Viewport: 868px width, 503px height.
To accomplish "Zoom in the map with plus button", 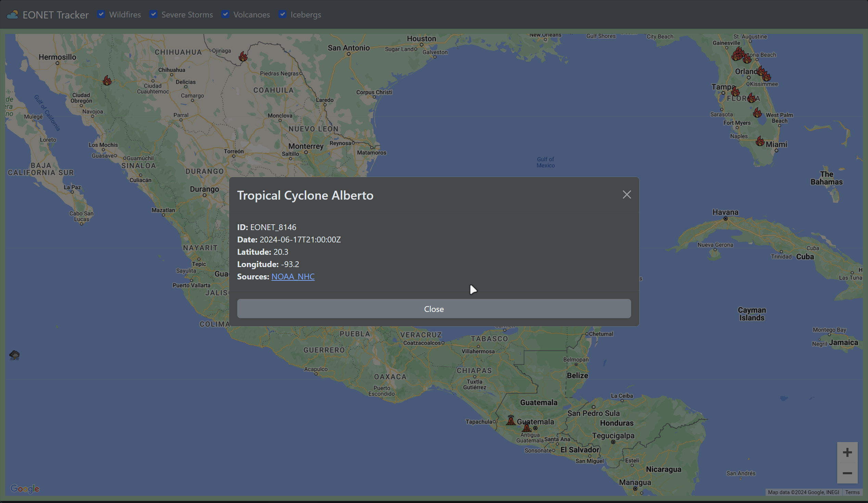I will click(x=847, y=452).
